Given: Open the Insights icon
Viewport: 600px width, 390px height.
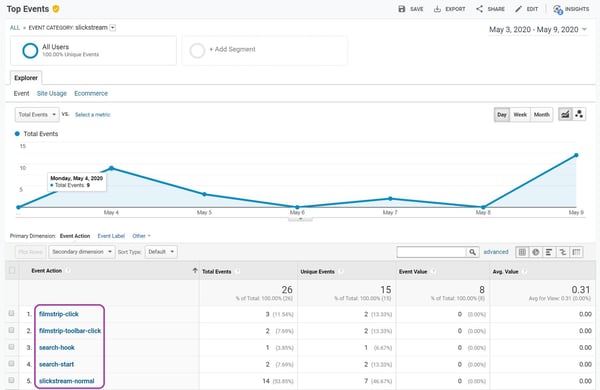Looking at the screenshot, I should (x=558, y=9).
